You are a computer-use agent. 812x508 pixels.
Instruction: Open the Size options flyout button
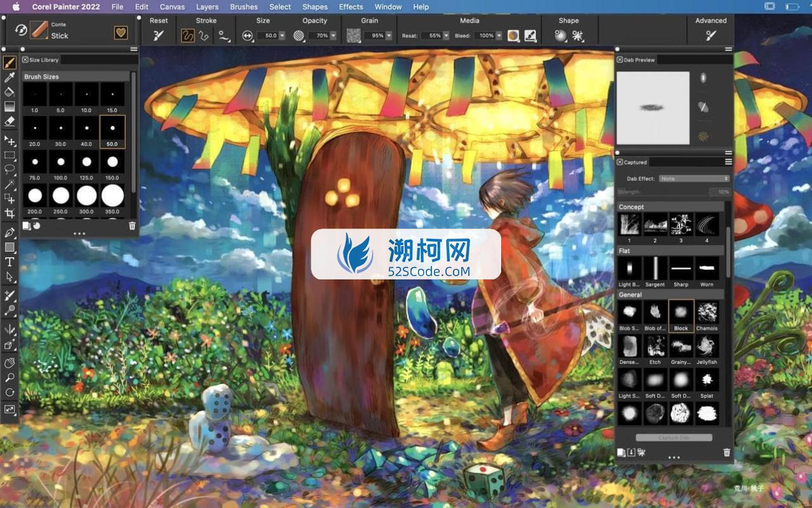tap(247, 36)
